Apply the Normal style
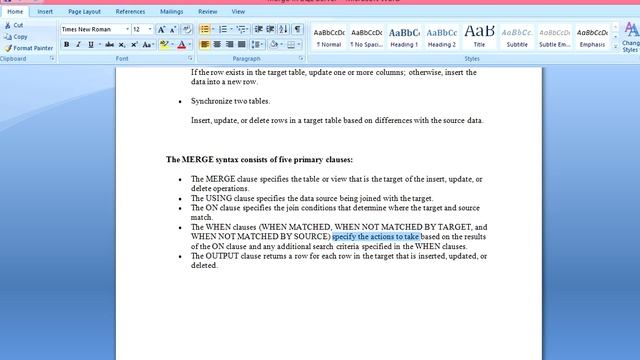 (x=329, y=37)
